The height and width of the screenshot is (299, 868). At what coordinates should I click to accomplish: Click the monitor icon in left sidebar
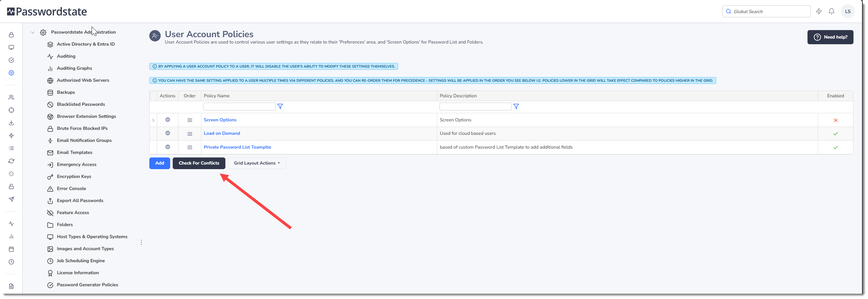11,47
